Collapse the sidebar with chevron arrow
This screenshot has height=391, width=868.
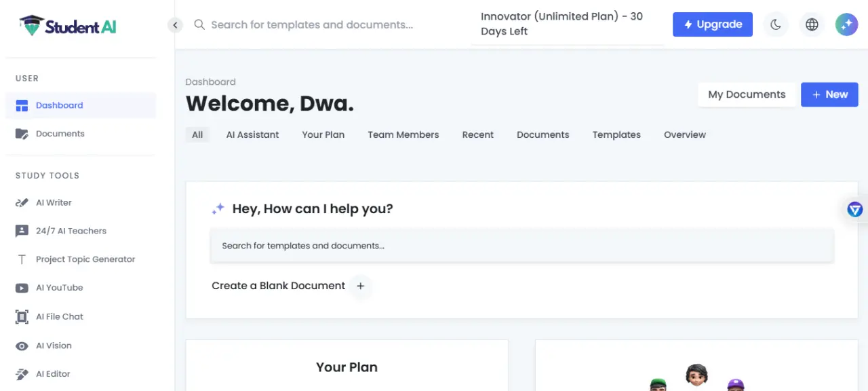point(175,25)
